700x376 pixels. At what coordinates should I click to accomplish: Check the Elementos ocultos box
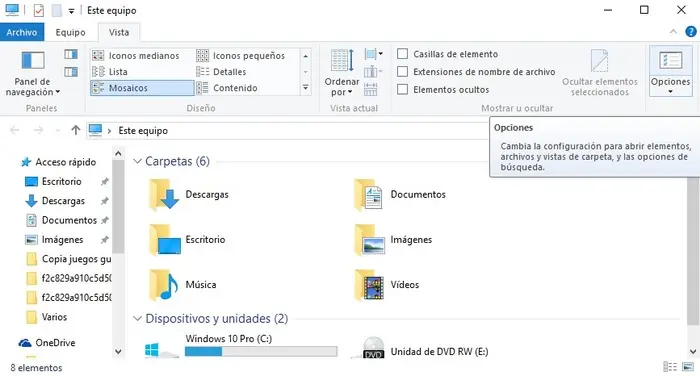pyautogui.click(x=402, y=89)
